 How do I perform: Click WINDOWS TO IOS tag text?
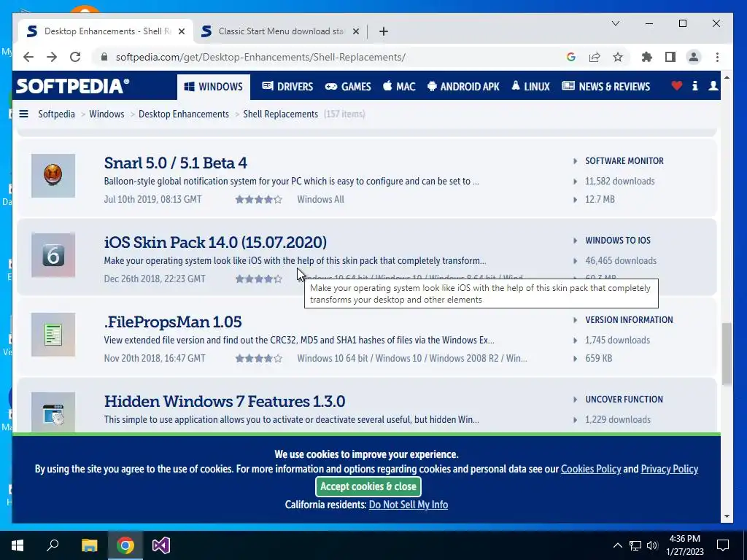pos(618,241)
